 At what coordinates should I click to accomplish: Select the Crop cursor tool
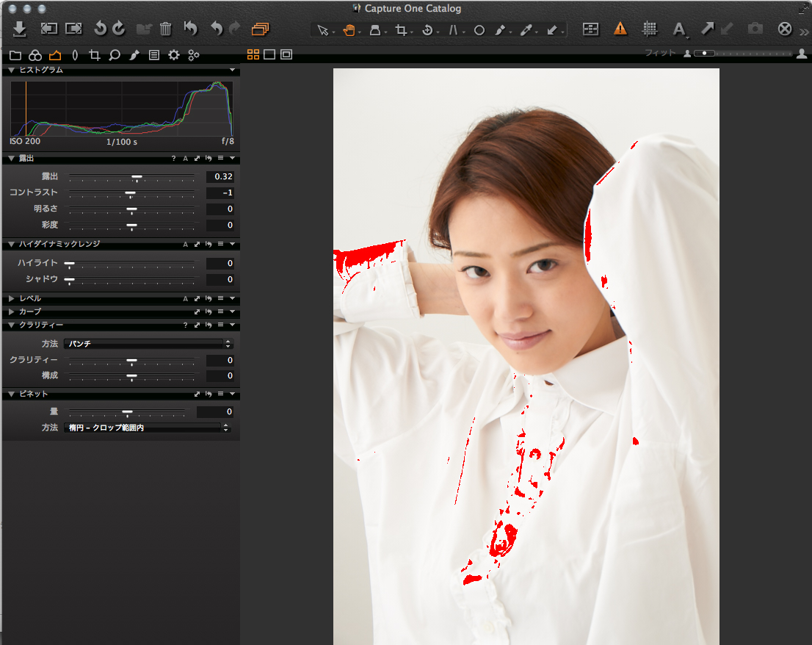coord(401,30)
